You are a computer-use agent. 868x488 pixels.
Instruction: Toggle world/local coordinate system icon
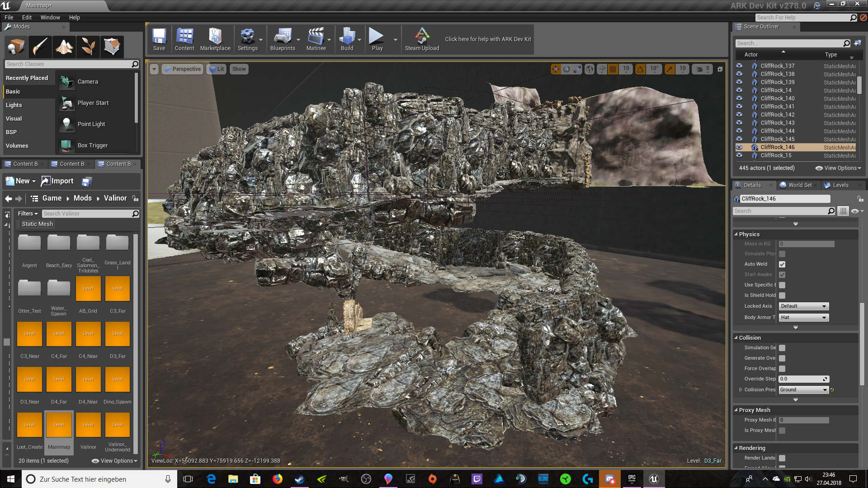(590, 69)
